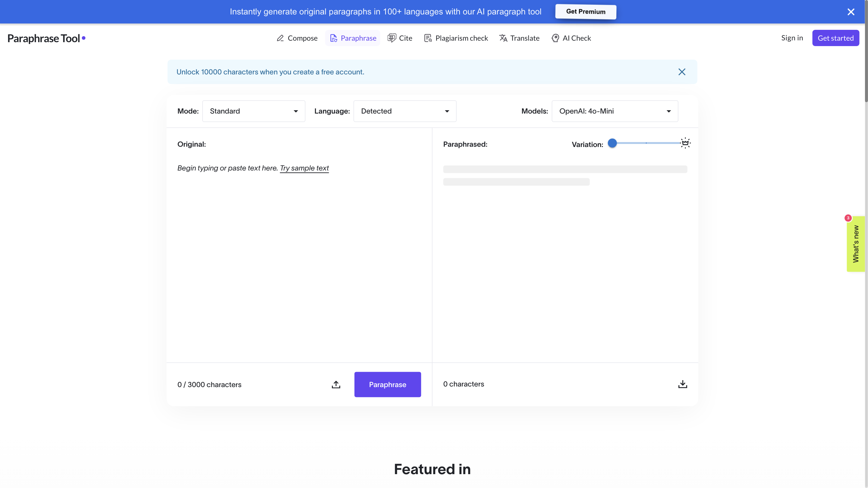Screen dimensions: 868x488
Task: Click the Get started button
Action: pyautogui.click(x=836, y=38)
